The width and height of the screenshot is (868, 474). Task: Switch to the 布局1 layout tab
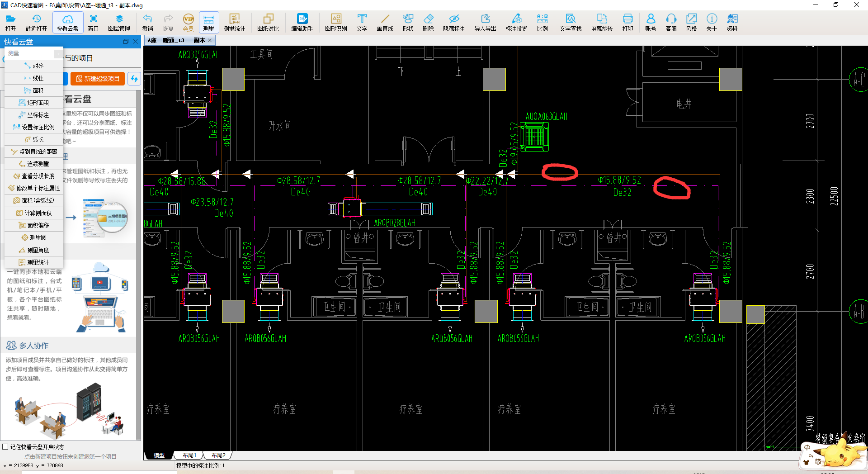[x=189, y=455]
